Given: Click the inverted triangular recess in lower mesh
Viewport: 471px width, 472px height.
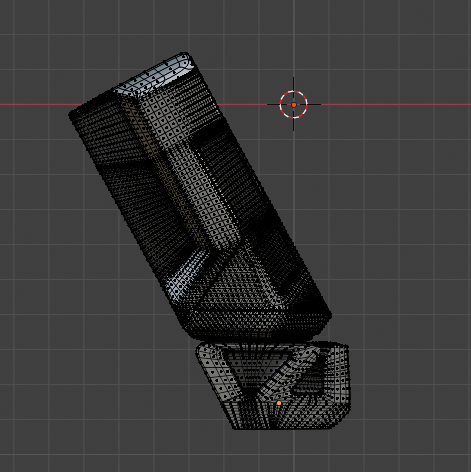Looking at the screenshot, I should coord(252,370).
